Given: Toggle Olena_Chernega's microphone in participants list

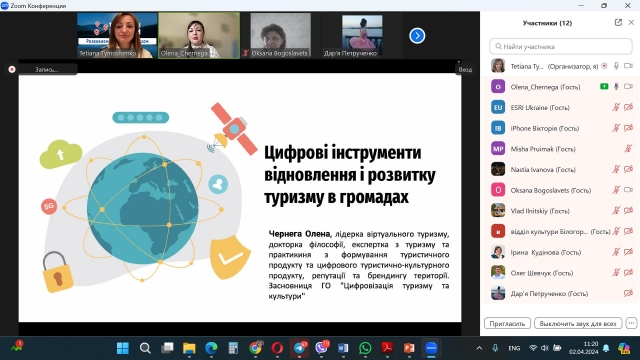Looking at the screenshot, I should click(616, 87).
